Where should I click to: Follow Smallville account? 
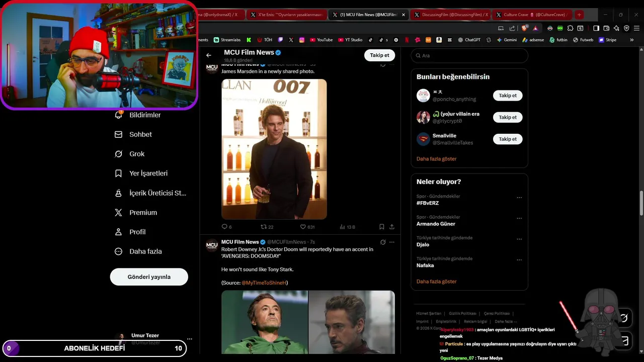point(508,139)
